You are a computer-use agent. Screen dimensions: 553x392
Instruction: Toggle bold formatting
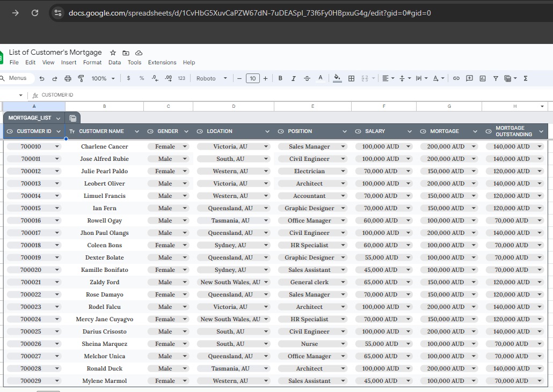280,78
